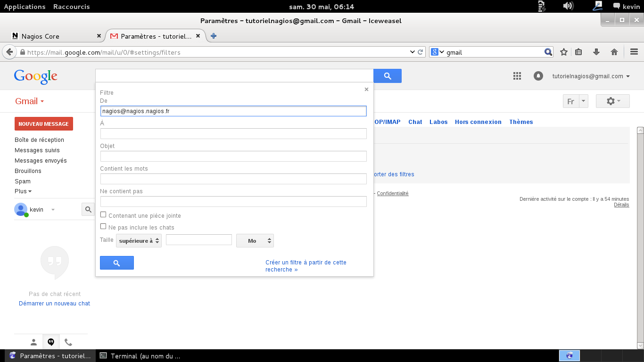Expand the Gmail dropdown menu

[29, 101]
